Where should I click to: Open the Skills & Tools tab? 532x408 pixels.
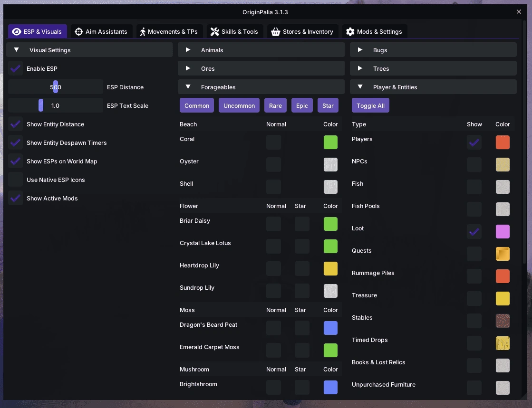235,31
